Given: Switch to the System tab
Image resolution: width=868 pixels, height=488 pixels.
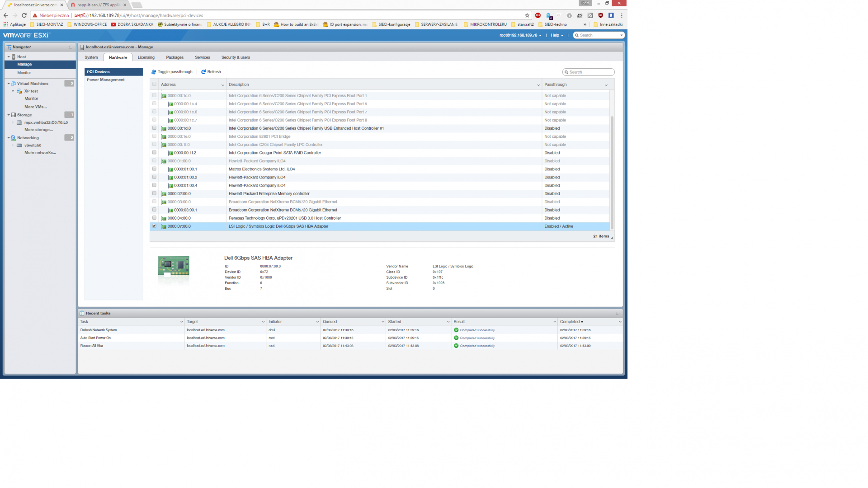Looking at the screenshot, I should coord(91,57).
